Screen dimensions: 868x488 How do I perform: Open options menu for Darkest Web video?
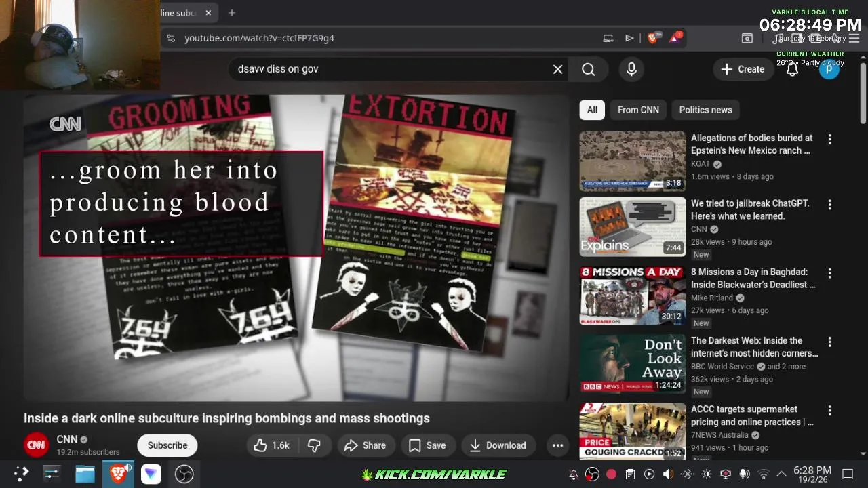point(829,342)
